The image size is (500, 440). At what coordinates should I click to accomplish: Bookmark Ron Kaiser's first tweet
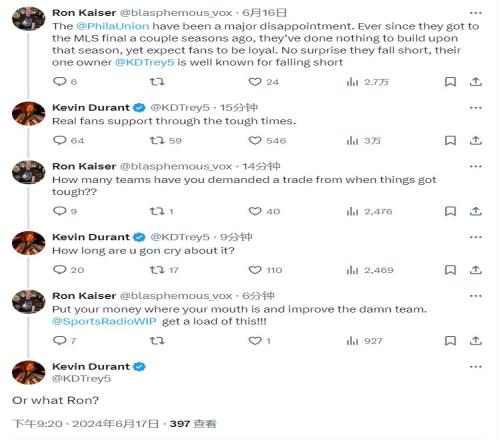click(x=450, y=82)
